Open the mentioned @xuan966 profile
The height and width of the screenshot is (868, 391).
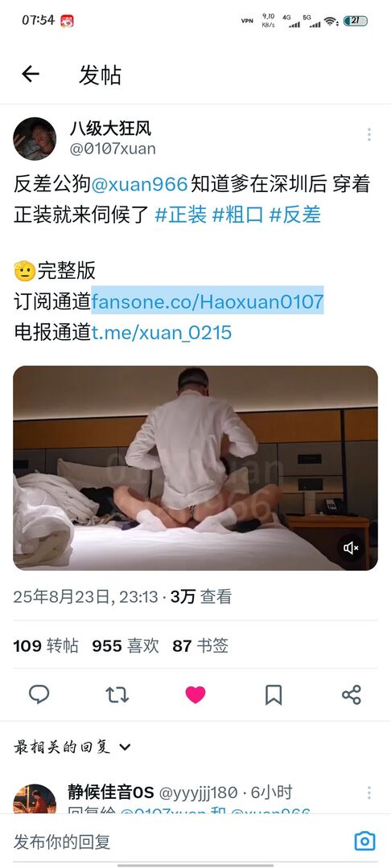coord(139,184)
